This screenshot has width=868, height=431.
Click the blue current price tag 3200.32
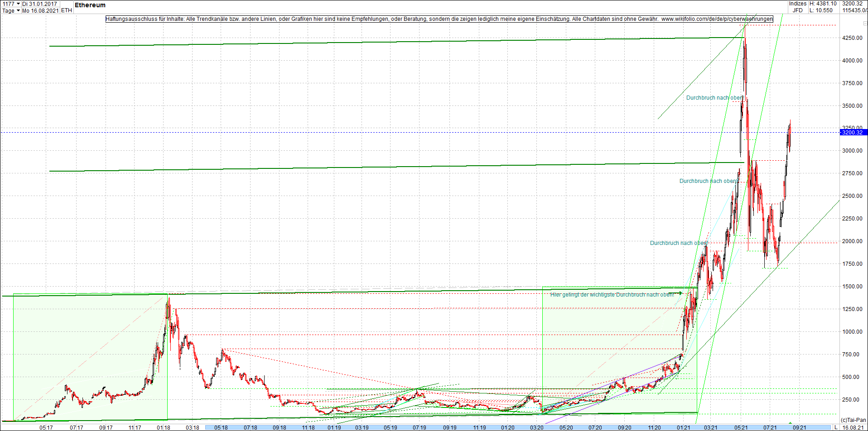[854, 132]
